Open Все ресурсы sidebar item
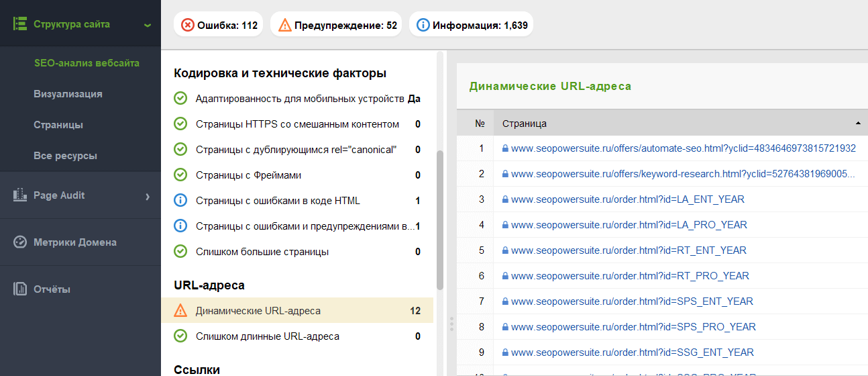Viewport: 868px width, 376px height. pyautogui.click(x=65, y=156)
